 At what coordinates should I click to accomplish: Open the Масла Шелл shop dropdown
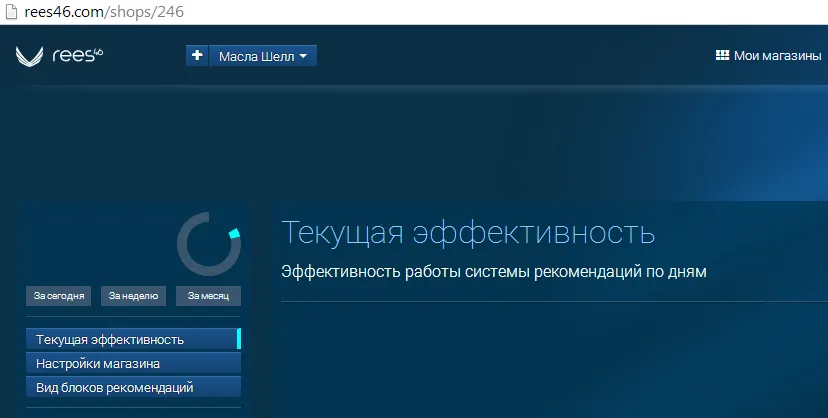(x=263, y=55)
